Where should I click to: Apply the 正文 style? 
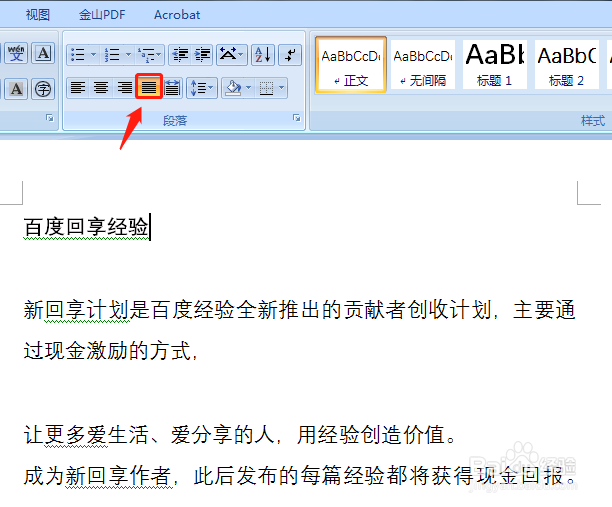(351, 65)
